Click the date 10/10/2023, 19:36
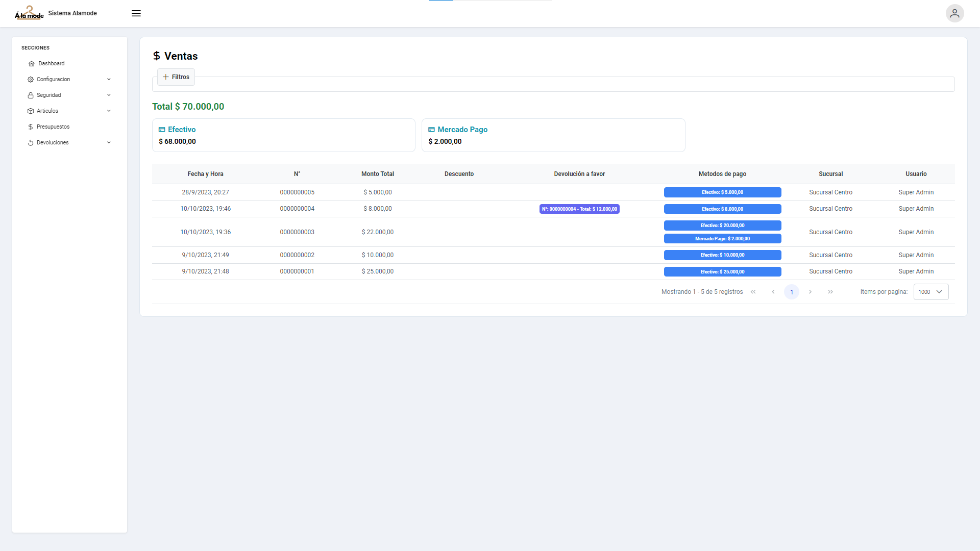This screenshot has height=551, width=980. click(205, 232)
